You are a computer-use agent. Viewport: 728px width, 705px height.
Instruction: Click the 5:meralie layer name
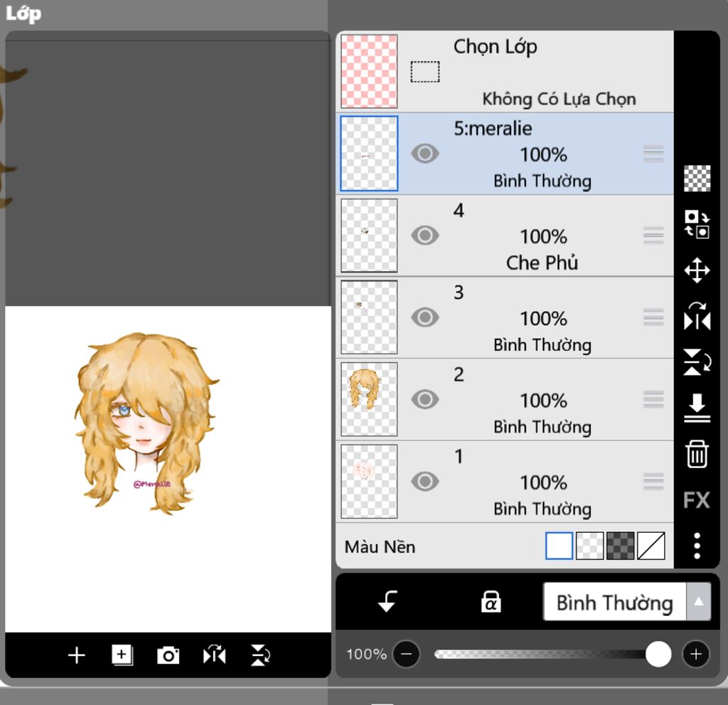click(493, 129)
